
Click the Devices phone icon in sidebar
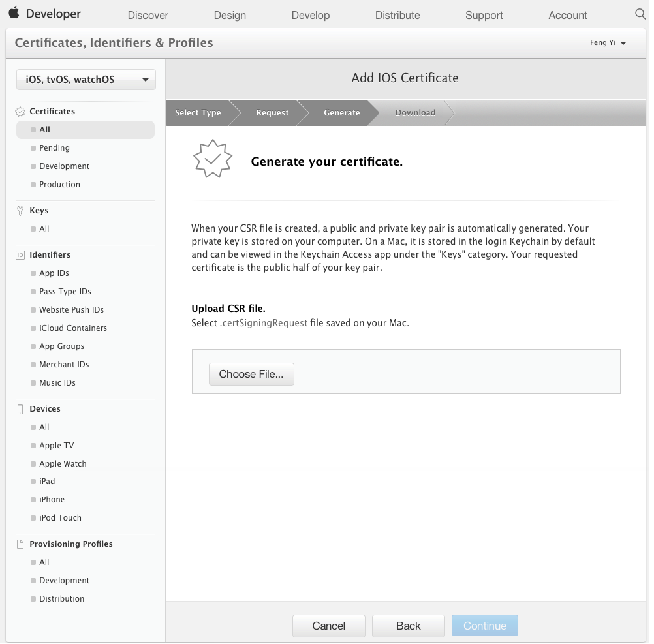point(20,409)
